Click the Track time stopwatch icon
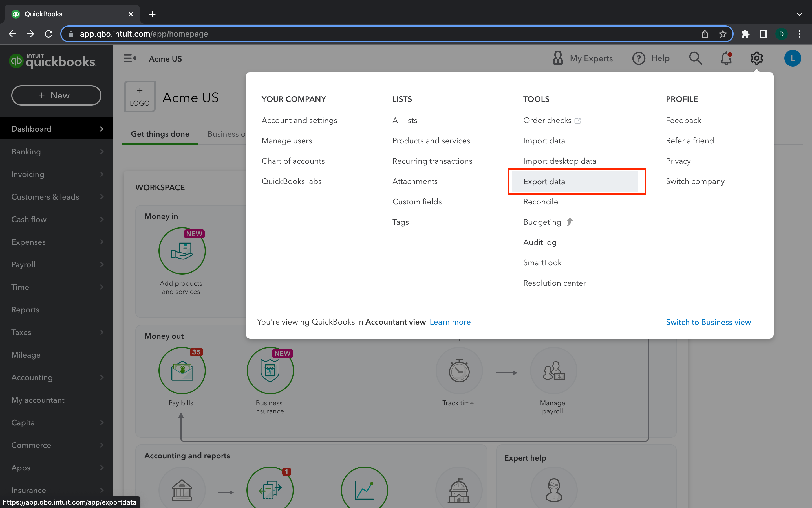Viewport: 812px width, 508px height. click(459, 371)
